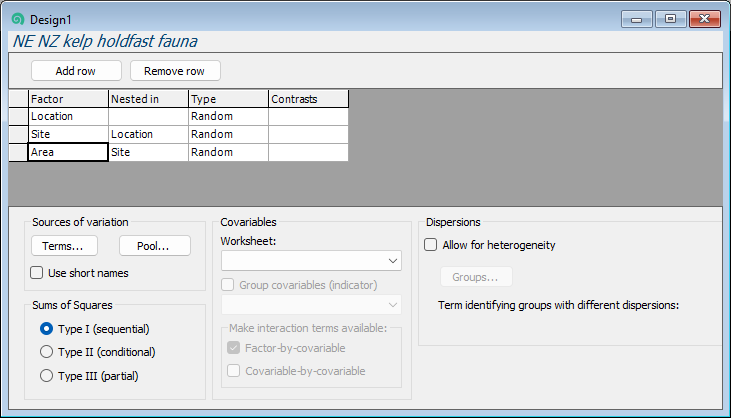
Task: Select the Location factor cell
Action: click(x=68, y=116)
